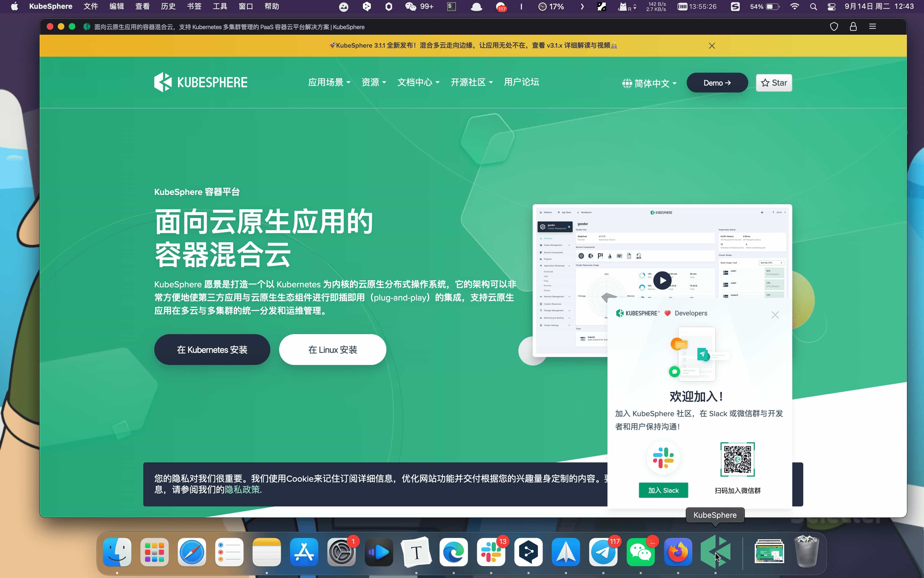Click the WeChat 99+ icon in the menu bar
Viewport: 924px width, 578px height.
(x=419, y=7)
